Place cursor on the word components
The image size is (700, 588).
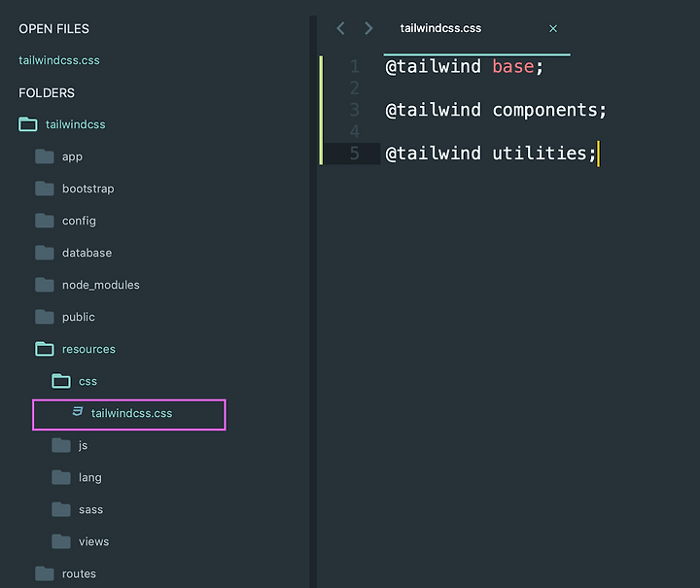(x=545, y=110)
